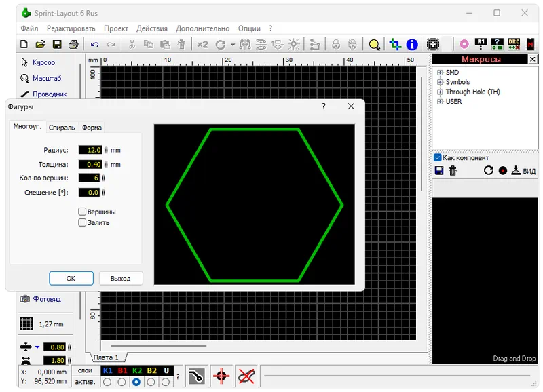
Task: Click the Кол-во вершин value field
Action: 90,178
